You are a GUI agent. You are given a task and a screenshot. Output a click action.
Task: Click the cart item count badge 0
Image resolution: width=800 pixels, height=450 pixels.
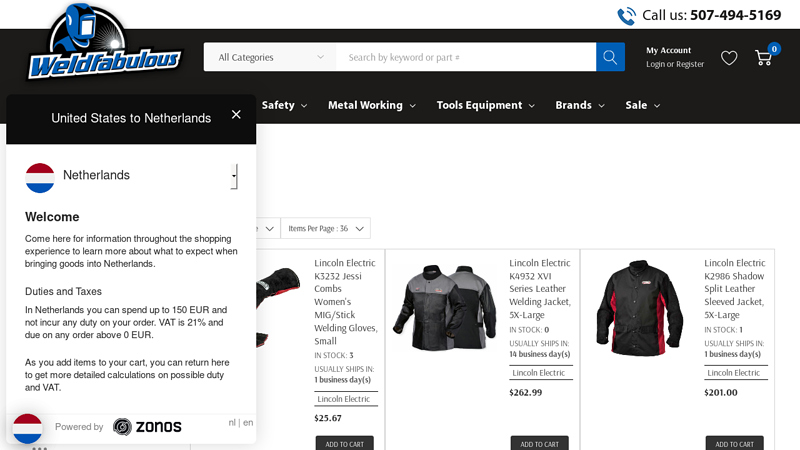click(x=774, y=49)
